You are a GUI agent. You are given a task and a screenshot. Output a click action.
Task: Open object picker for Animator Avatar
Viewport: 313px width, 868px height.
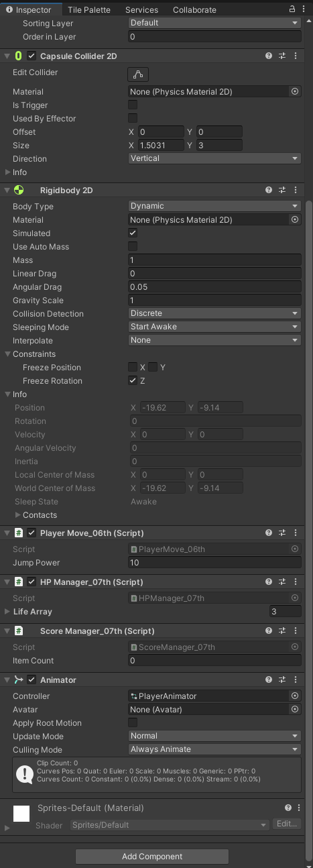click(x=295, y=709)
